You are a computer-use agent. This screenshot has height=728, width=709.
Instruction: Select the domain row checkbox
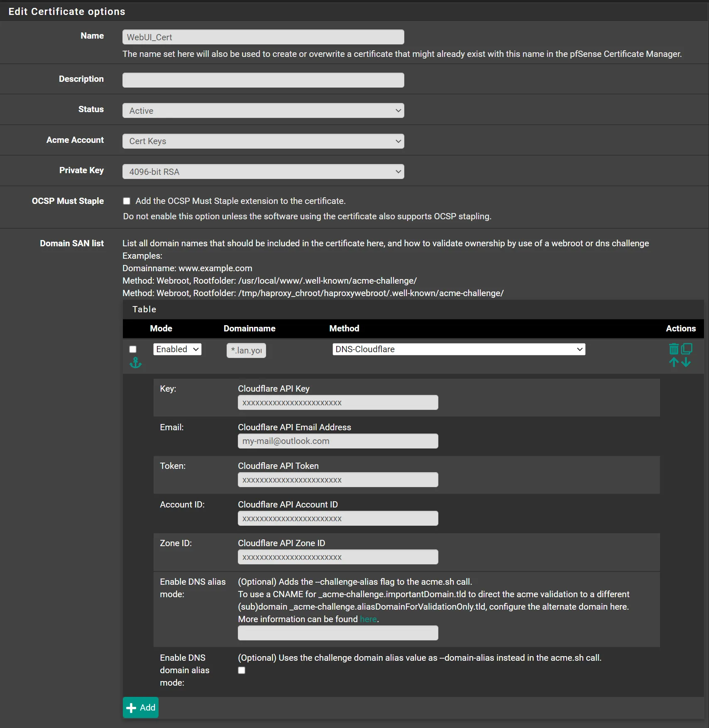pos(133,349)
